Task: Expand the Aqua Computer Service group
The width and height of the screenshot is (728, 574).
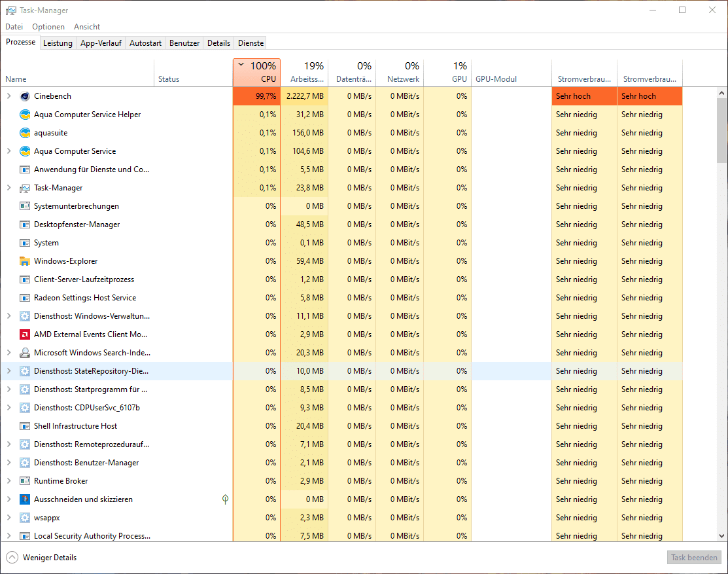Action: pos(9,151)
